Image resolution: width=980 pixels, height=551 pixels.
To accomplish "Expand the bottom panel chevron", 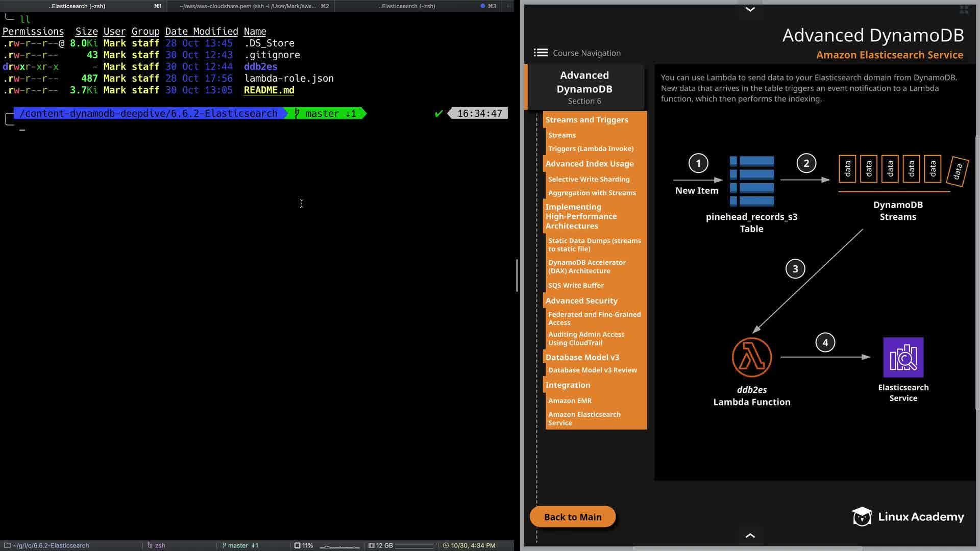I will [x=750, y=536].
